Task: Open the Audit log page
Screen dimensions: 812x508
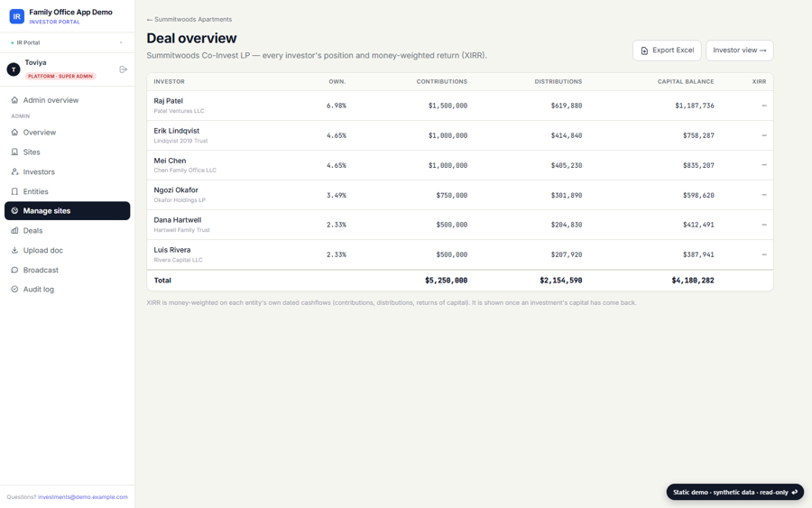Action: 68,289
